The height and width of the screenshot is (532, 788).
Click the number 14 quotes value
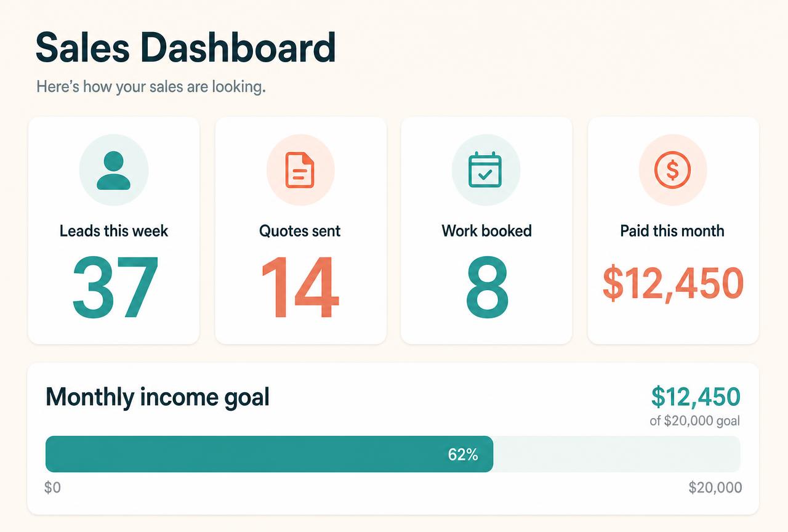pos(299,286)
